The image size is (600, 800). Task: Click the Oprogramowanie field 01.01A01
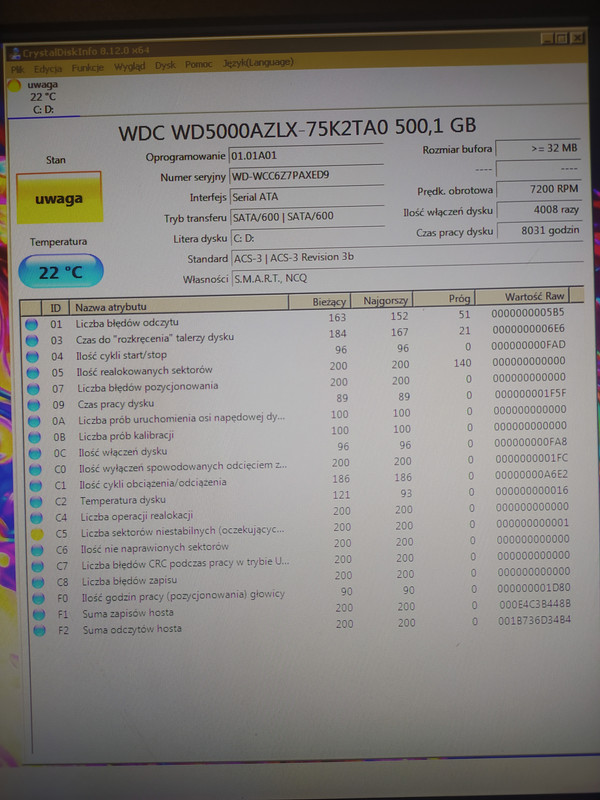pyautogui.click(x=306, y=155)
